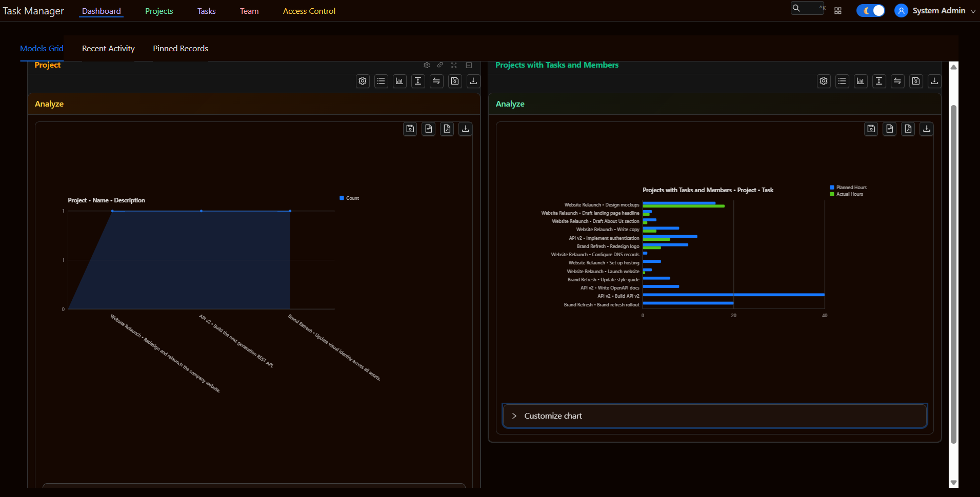
Task: Click swap arrows button in Project toolbar
Action: point(436,81)
